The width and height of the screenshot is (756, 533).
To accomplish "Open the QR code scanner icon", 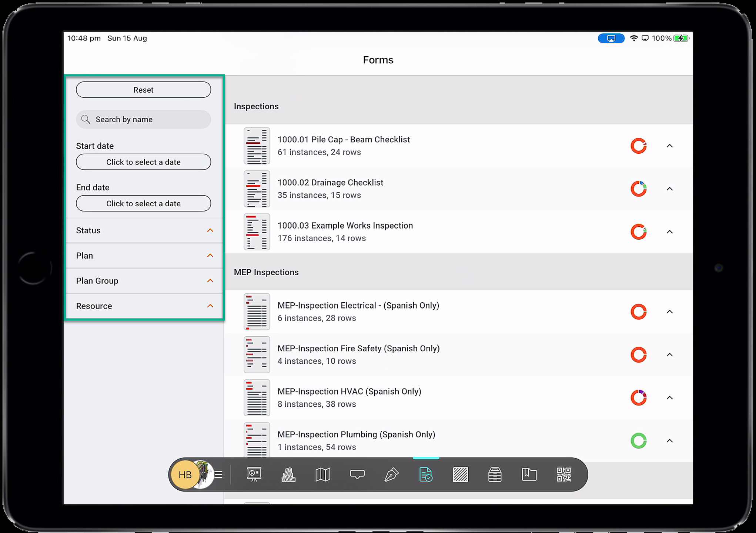I will pos(563,474).
